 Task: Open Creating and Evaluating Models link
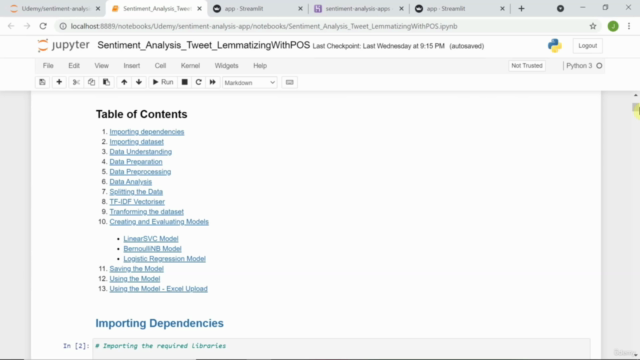click(159, 222)
